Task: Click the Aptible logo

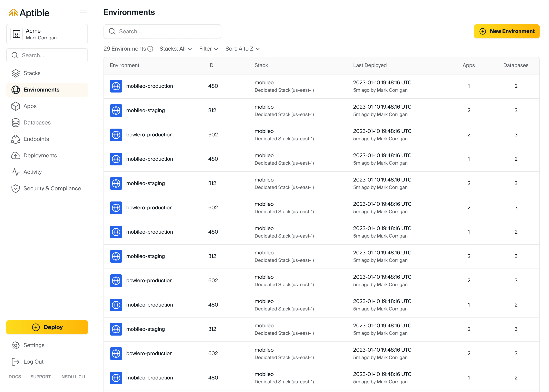Action: 29,13
